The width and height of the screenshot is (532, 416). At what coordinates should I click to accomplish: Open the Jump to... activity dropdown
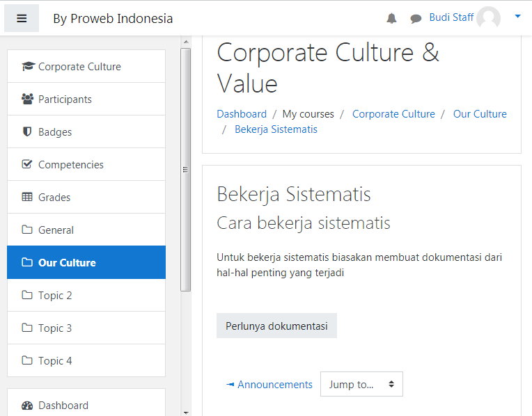point(361,384)
